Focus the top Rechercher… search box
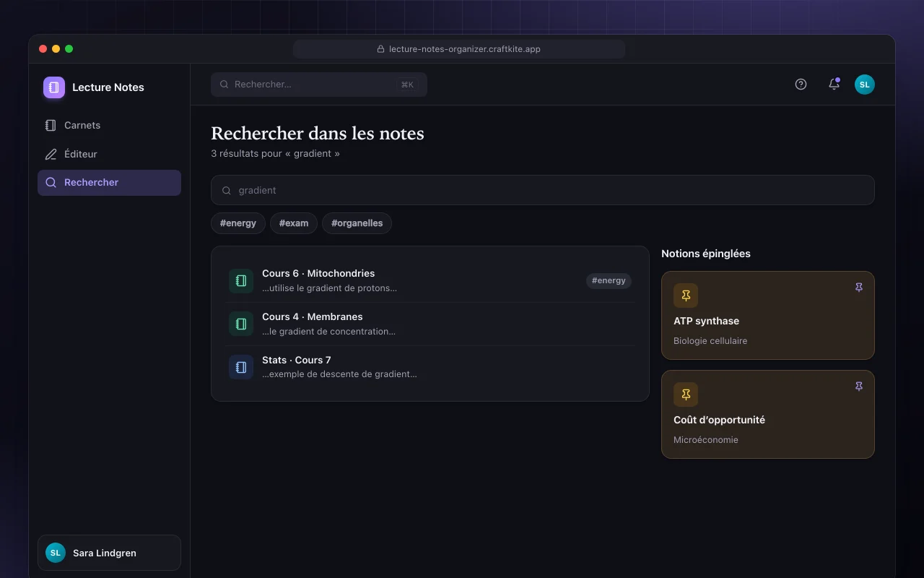This screenshot has width=924, height=578. 319,85
